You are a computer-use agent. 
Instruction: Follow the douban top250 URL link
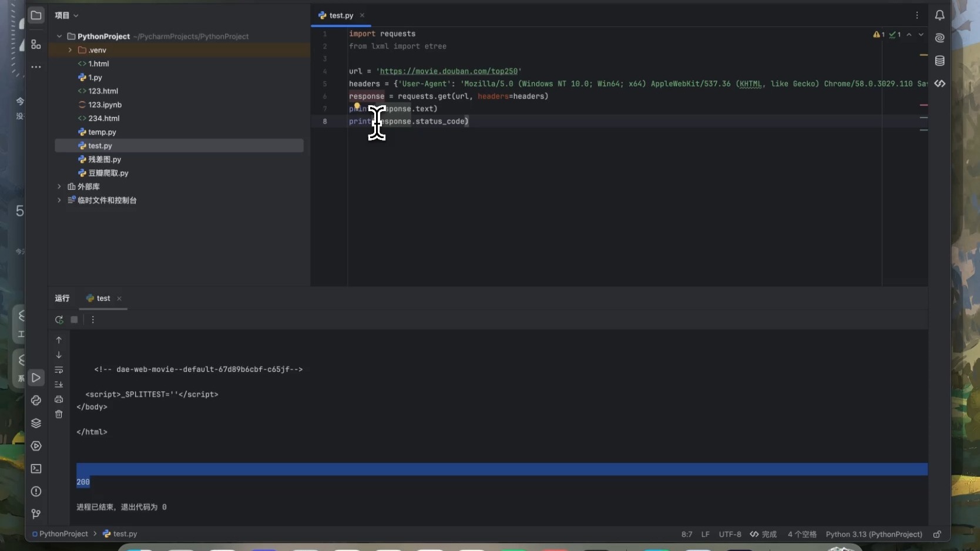(x=449, y=71)
